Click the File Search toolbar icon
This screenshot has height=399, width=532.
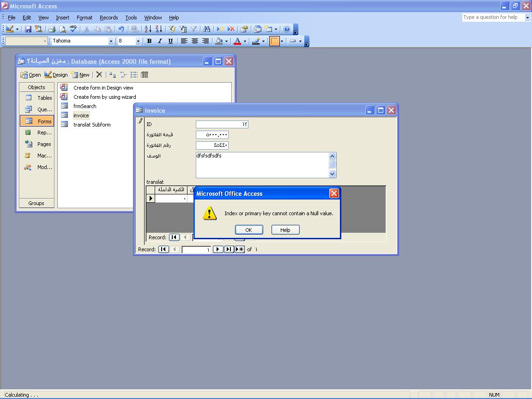(39, 29)
